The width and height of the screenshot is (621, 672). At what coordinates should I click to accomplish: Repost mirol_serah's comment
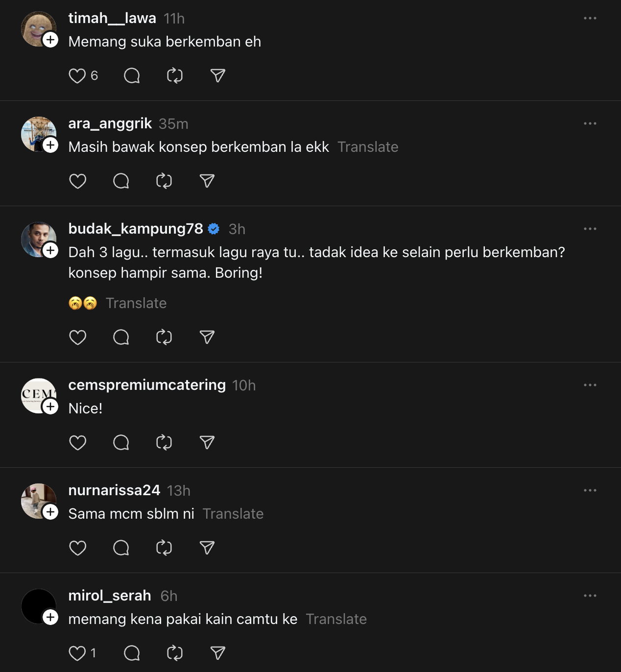tap(175, 653)
